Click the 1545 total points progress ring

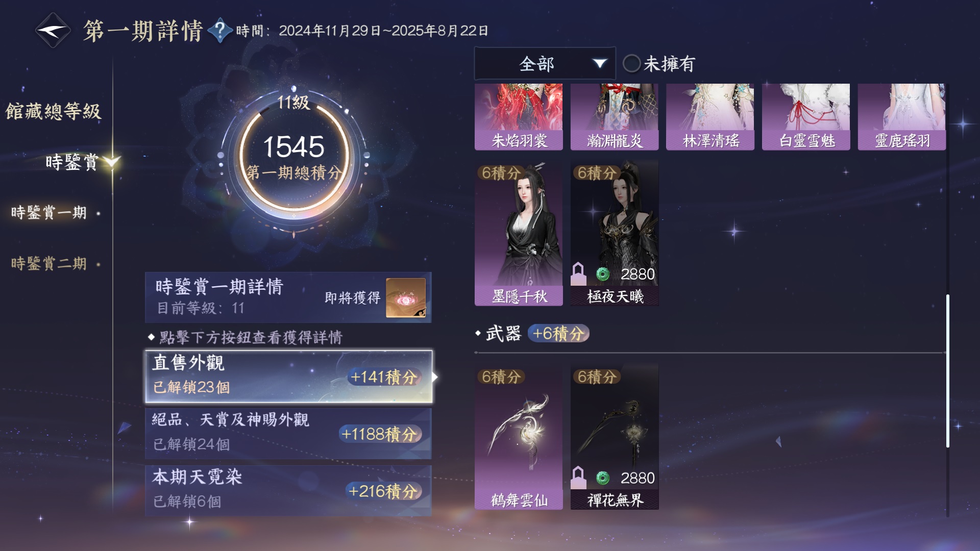pos(293,155)
